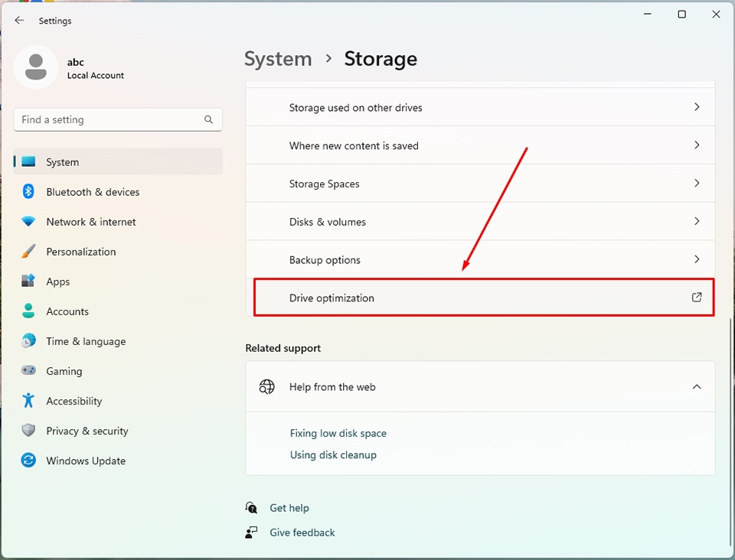Go to Apps settings

point(118,281)
